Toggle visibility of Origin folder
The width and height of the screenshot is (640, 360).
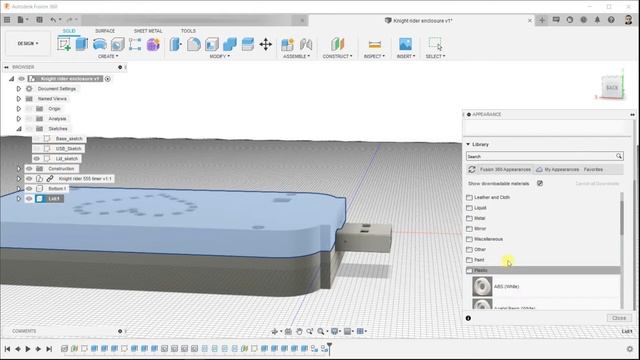pyautogui.click(x=29, y=109)
